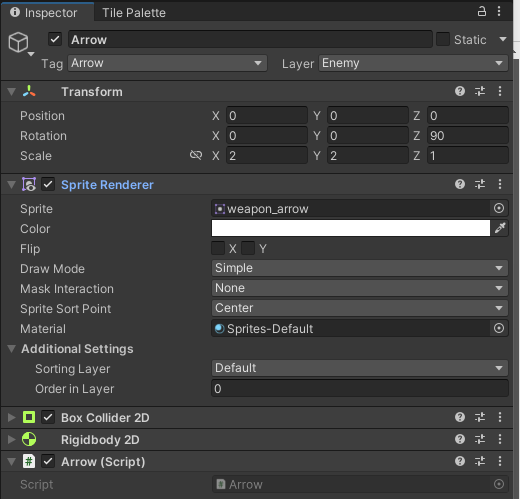This screenshot has height=499, width=520.
Task: Open Box Collider 2D presets icon
Action: pos(480,417)
